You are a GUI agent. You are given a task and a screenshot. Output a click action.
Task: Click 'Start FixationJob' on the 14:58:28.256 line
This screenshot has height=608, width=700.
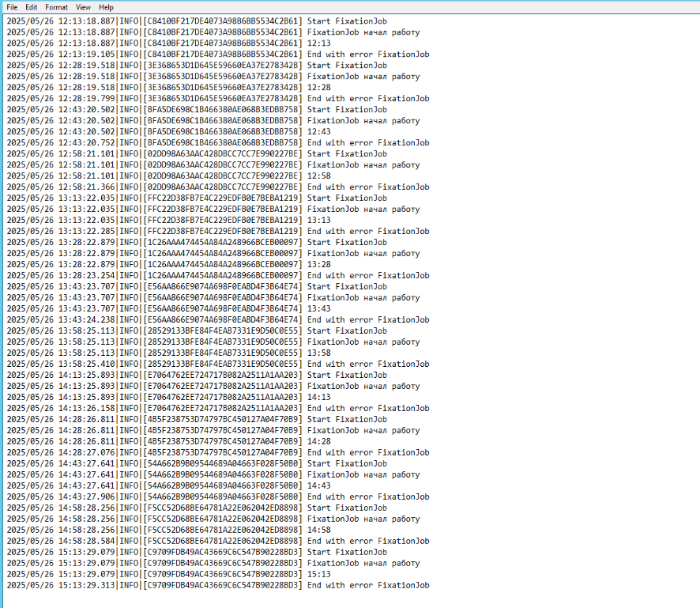[x=347, y=508]
